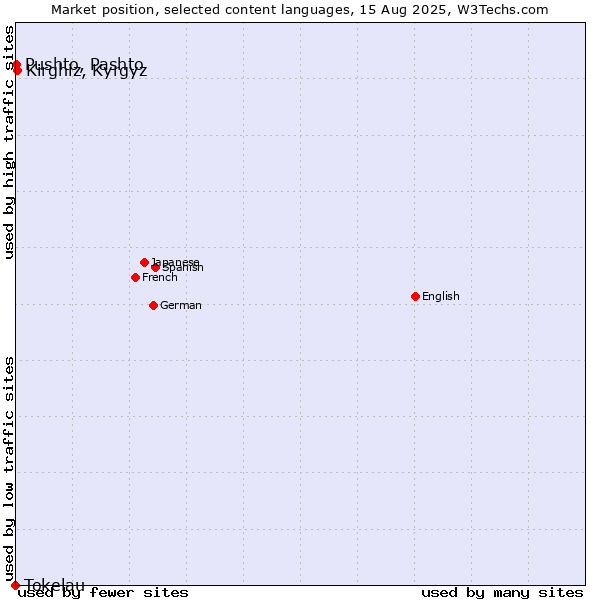Click the 'used by low traffic sites' label
The height and width of the screenshot is (600, 600).
[x=9, y=469]
